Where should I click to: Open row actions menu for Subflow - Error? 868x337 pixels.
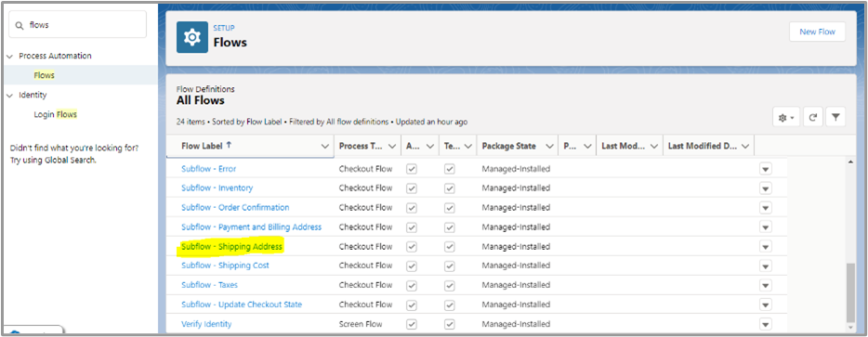(x=766, y=169)
